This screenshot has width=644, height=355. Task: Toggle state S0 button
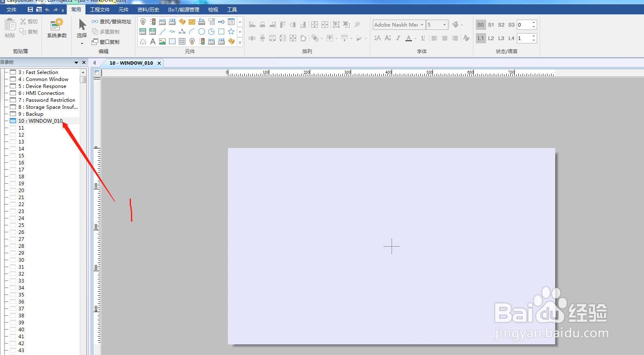pos(481,25)
